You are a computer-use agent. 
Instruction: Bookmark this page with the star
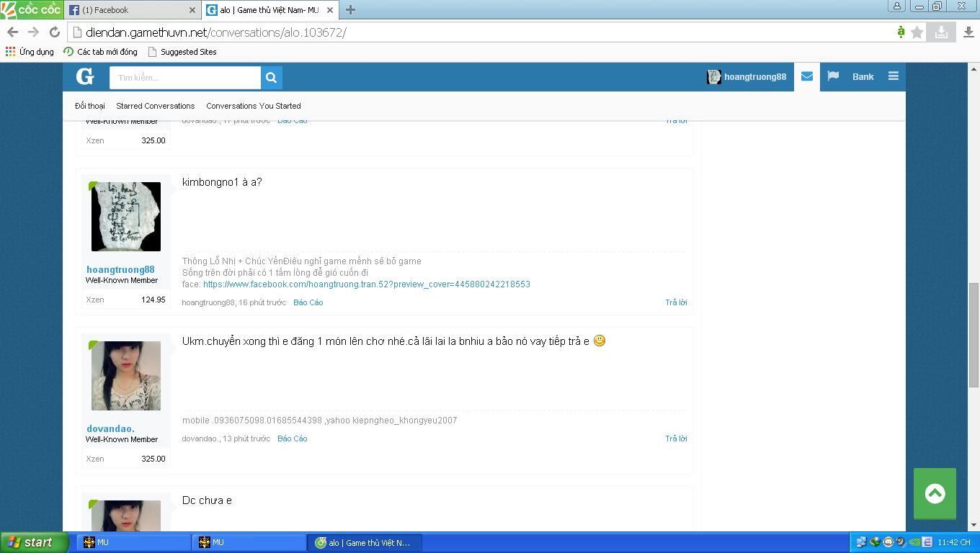917,32
